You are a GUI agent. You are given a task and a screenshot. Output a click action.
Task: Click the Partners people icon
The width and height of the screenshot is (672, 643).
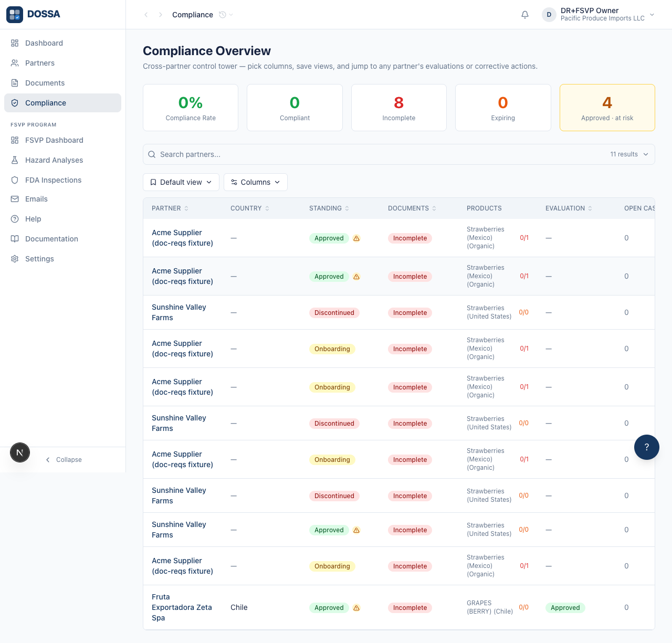(x=15, y=63)
